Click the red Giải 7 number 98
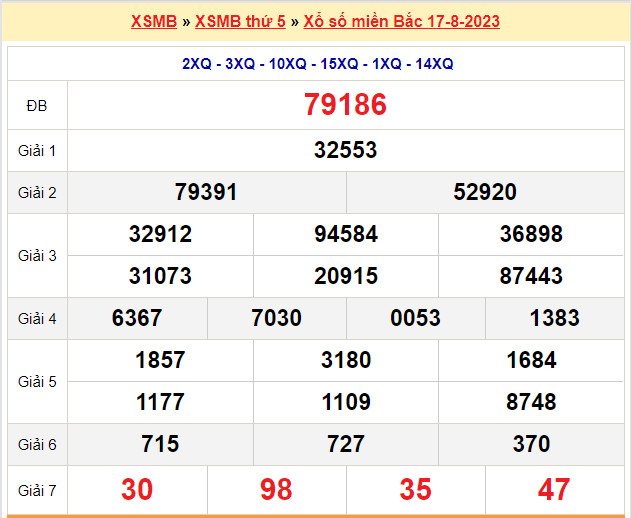The width and height of the screenshot is (631, 518). point(276,489)
